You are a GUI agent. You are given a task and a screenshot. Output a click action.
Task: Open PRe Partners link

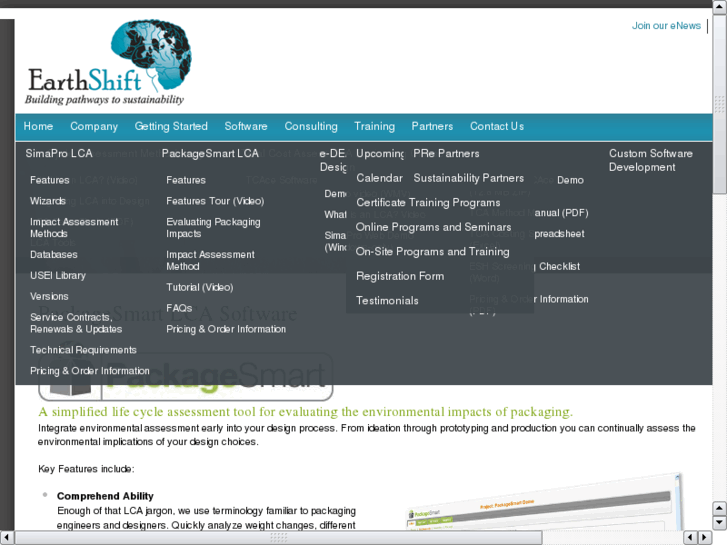(446, 154)
